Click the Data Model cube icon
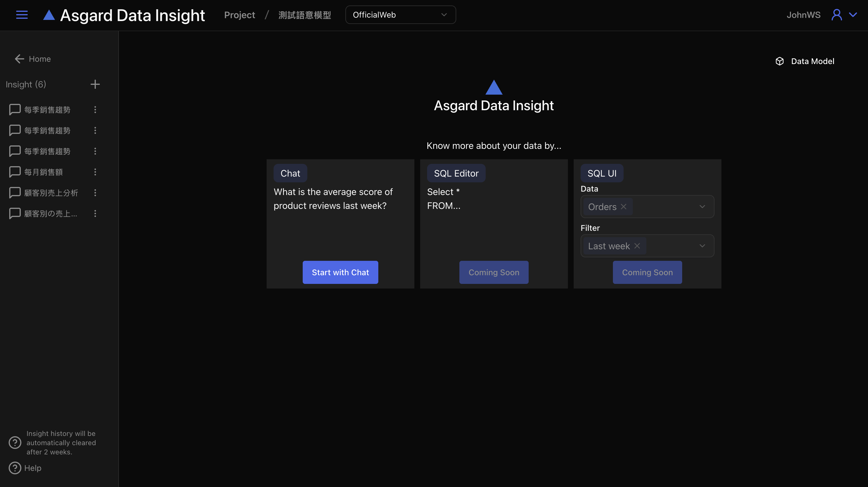This screenshot has width=868, height=487. pos(779,61)
